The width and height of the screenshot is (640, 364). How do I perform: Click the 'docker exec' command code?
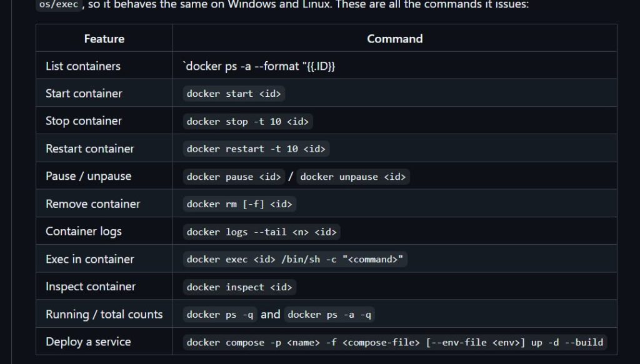tap(295, 259)
